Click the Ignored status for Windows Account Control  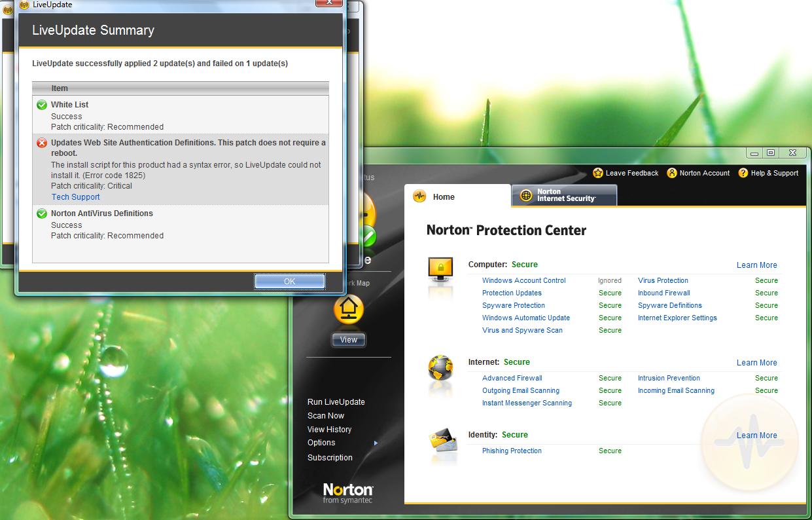point(610,280)
